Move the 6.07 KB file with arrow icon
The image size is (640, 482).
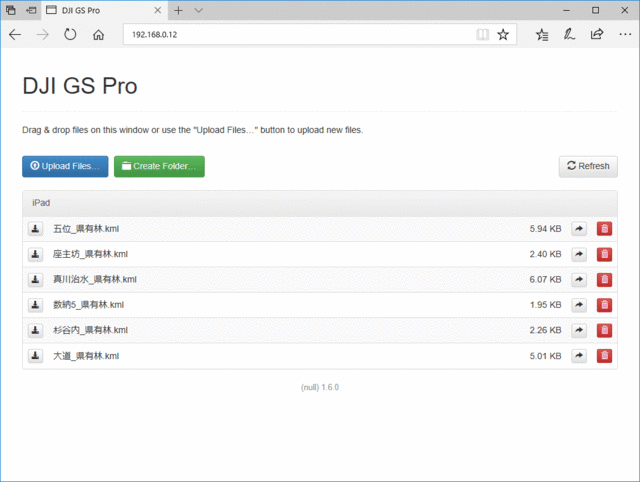coord(579,280)
